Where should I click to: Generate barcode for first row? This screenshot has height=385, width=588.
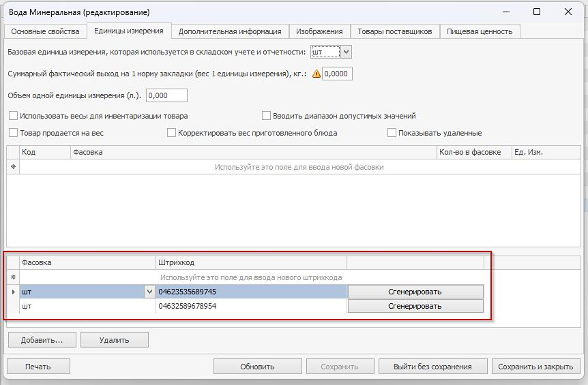pyautogui.click(x=415, y=292)
